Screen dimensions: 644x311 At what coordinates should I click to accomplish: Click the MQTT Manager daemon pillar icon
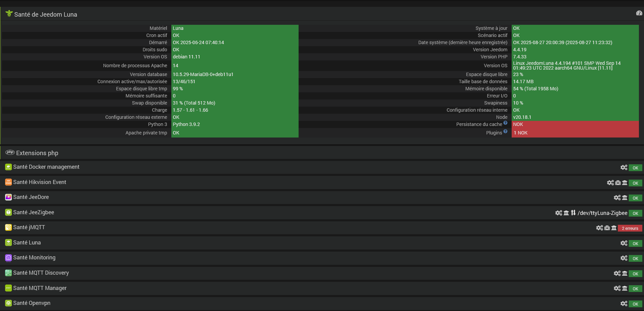point(625,288)
